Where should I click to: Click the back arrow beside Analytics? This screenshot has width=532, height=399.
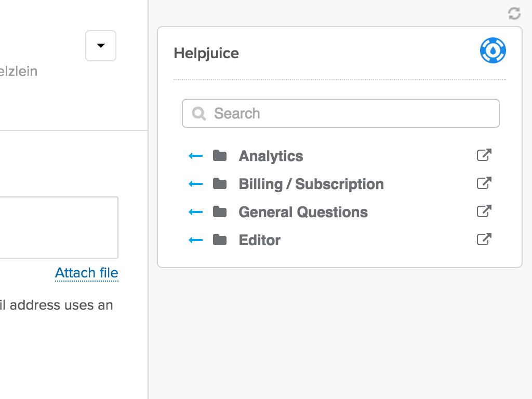195,155
